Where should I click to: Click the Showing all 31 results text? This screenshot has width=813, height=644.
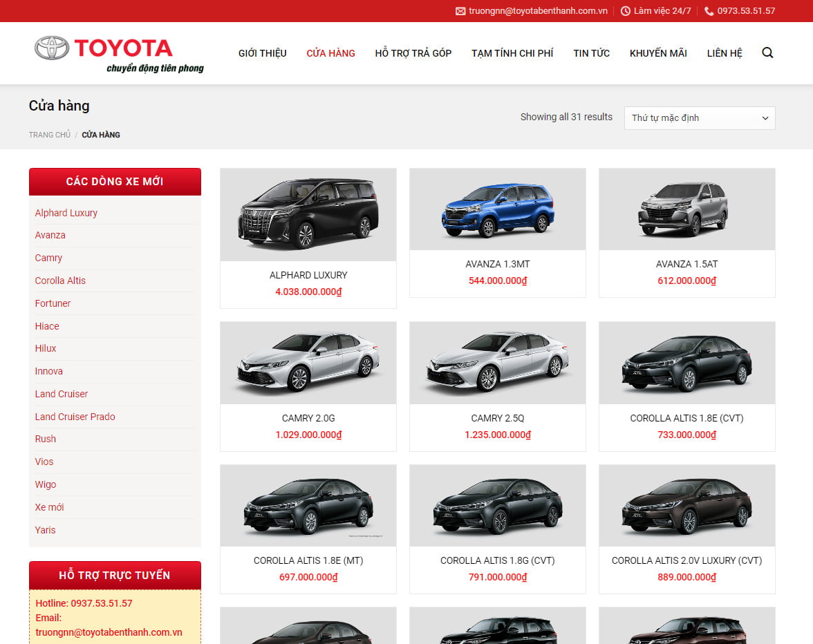click(566, 117)
